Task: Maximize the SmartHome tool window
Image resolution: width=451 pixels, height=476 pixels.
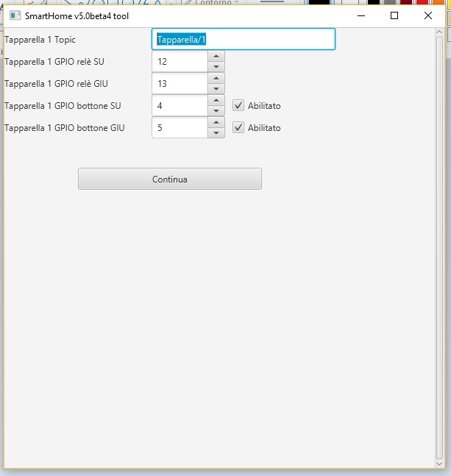Action: [394, 15]
